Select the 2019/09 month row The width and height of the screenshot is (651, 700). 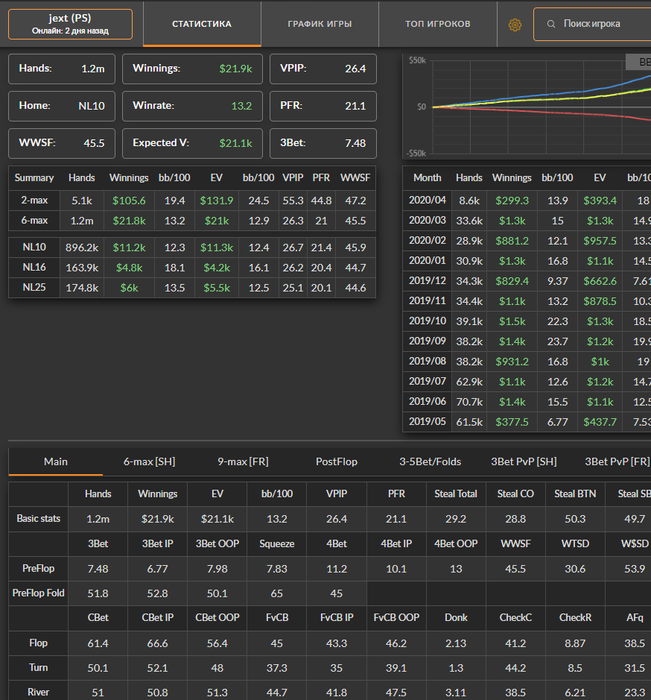click(x=527, y=341)
